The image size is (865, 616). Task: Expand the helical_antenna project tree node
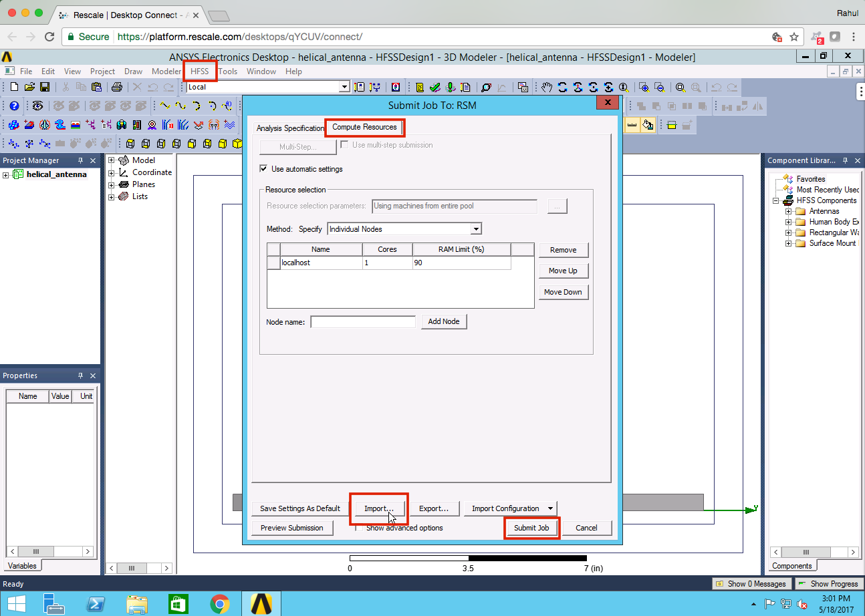6,175
